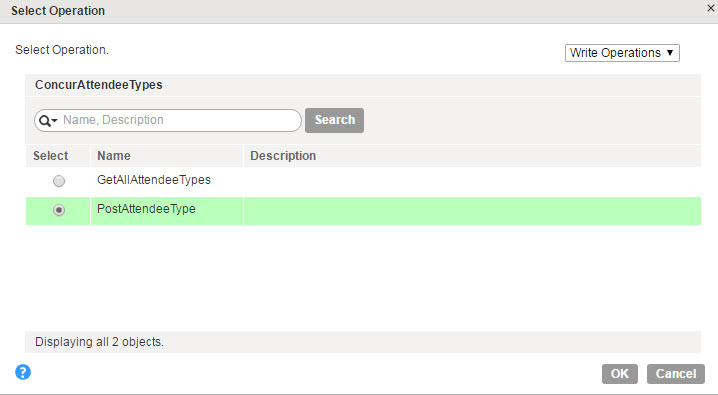Open the search filter magnifier dropdown
Image resolution: width=718 pixels, height=395 pixels.
(48, 121)
